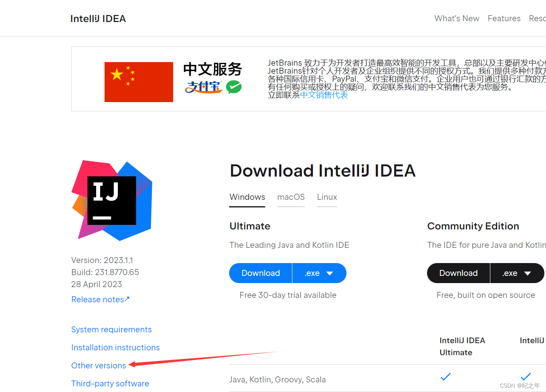Click the Alipay logo in the banner

(203, 87)
